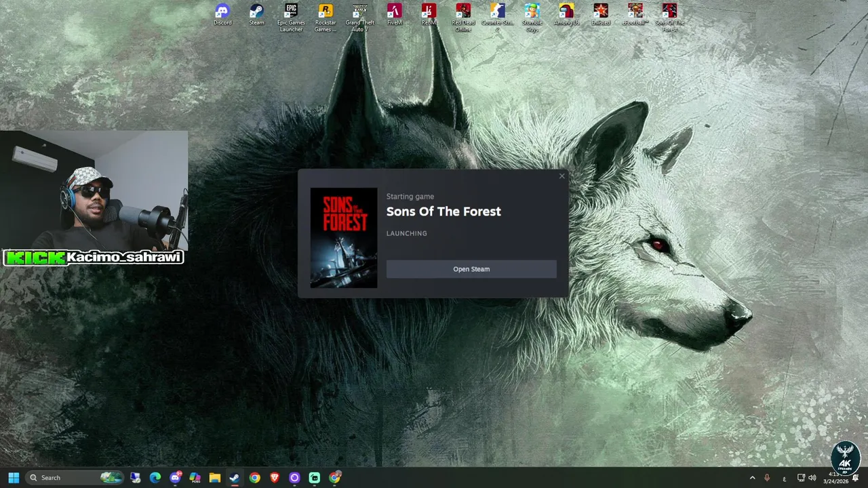Select Sons Of The Forest desktop shortcut
The height and width of the screenshot is (488, 868).
(x=669, y=18)
